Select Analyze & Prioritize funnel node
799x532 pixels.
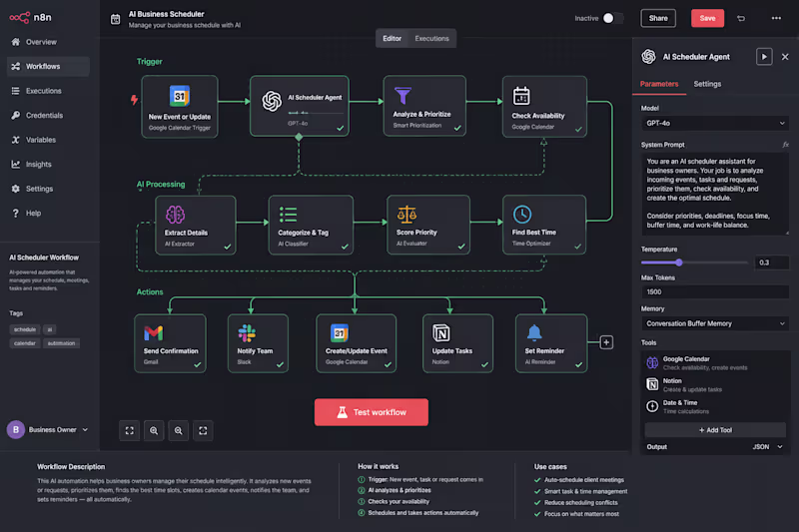[x=424, y=106]
